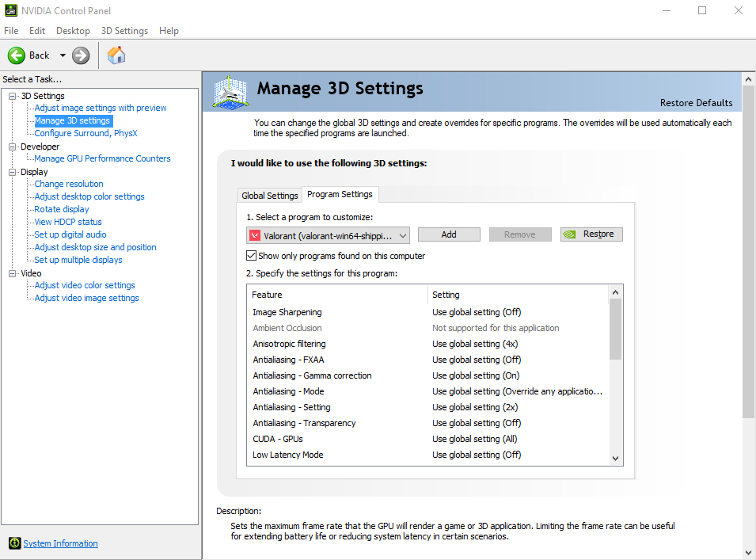Screen dimensions: 756x560
Task: Collapse the 3D Settings tree node
Action: pos(13,96)
